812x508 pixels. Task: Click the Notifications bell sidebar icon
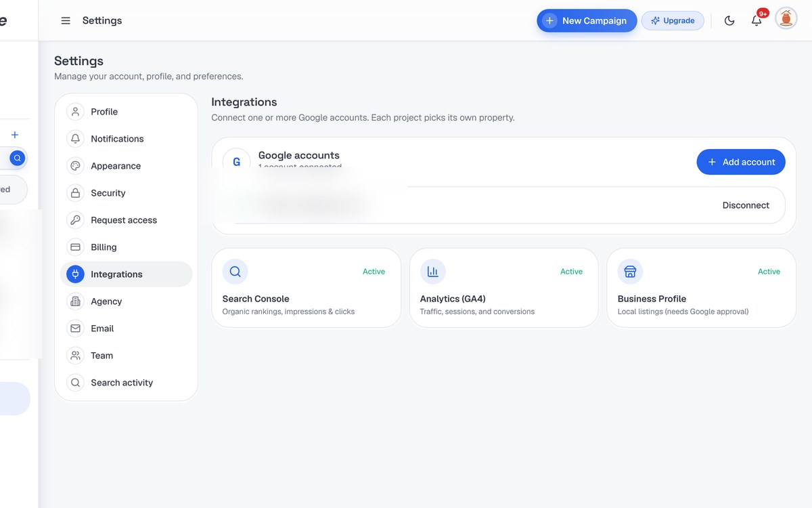(76, 139)
